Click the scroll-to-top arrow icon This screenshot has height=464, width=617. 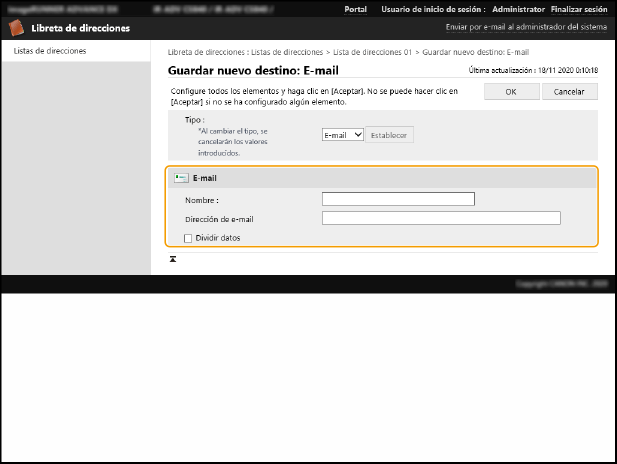click(x=173, y=259)
